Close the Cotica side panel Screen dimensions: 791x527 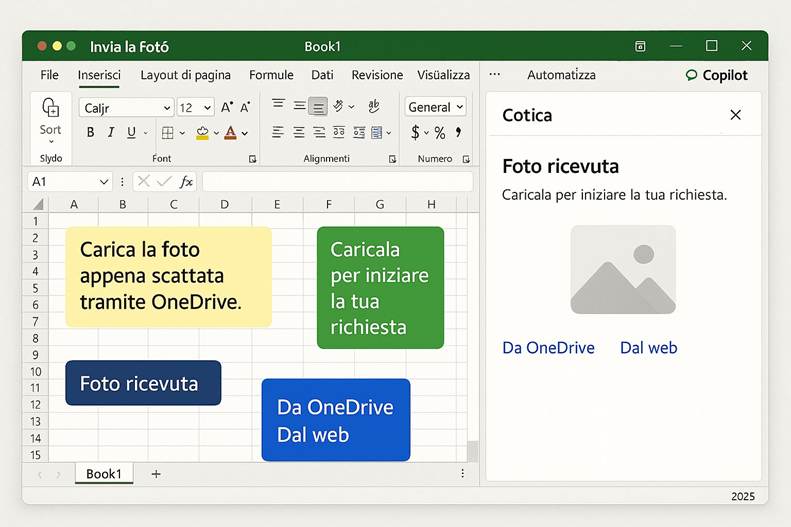736,115
